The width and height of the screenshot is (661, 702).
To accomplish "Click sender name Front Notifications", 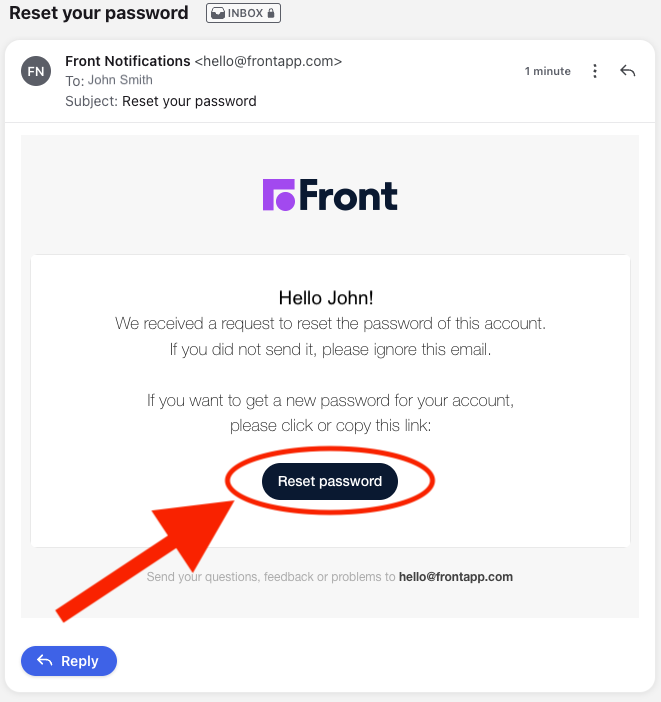I will pos(128,61).
